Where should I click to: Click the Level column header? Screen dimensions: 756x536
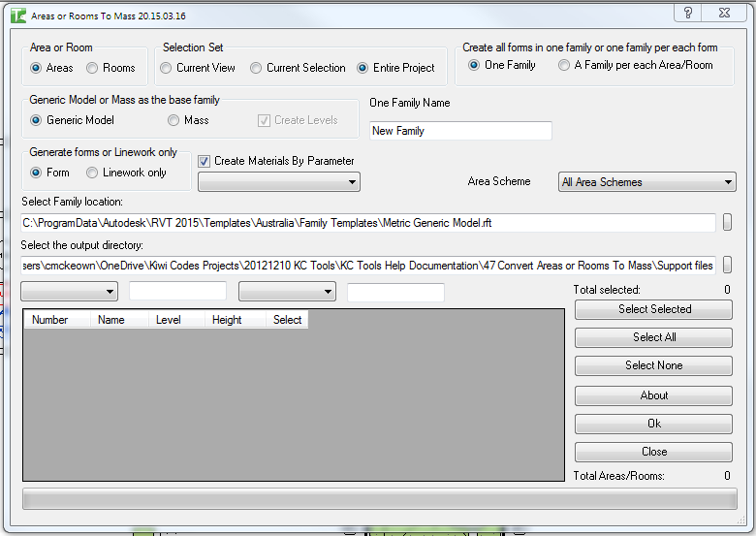pos(169,320)
